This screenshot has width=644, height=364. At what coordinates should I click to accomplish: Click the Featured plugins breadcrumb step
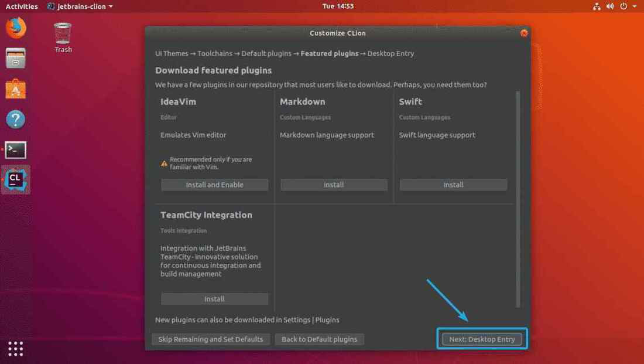click(330, 53)
